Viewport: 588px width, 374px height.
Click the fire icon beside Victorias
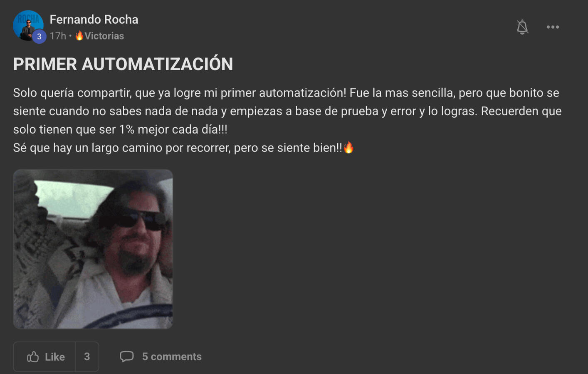click(x=79, y=36)
